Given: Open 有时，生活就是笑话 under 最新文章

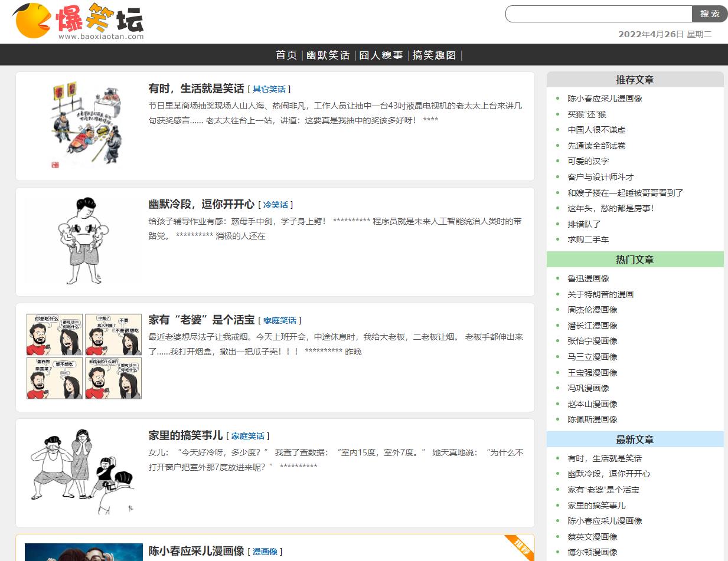Looking at the screenshot, I should click(x=605, y=458).
